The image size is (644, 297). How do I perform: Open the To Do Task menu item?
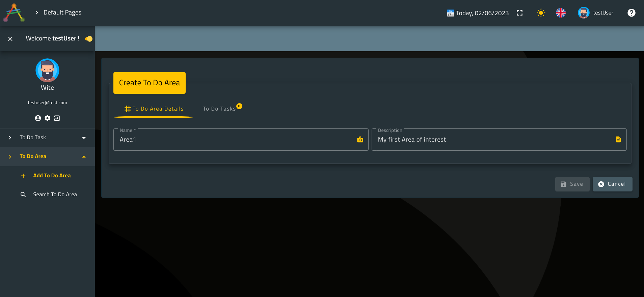click(x=47, y=138)
